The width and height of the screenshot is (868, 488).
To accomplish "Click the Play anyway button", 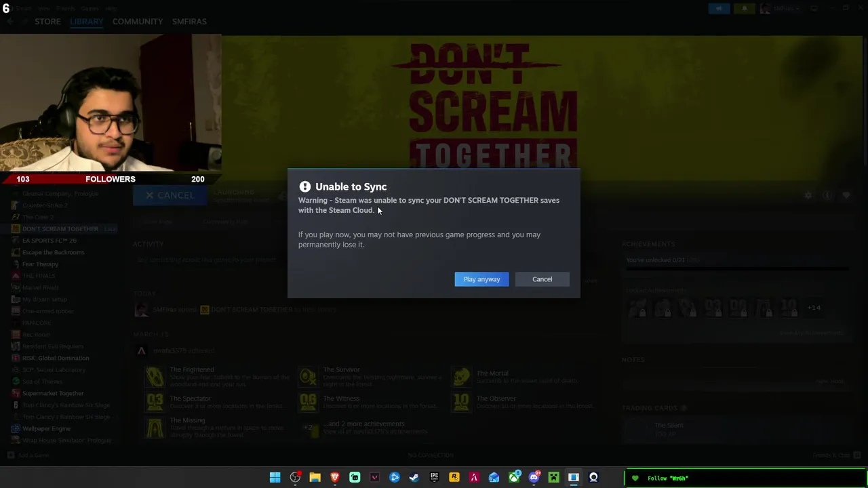I will coord(481,279).
